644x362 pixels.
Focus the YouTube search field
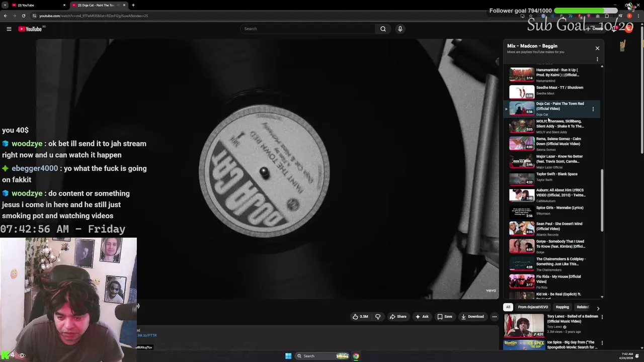308,29
